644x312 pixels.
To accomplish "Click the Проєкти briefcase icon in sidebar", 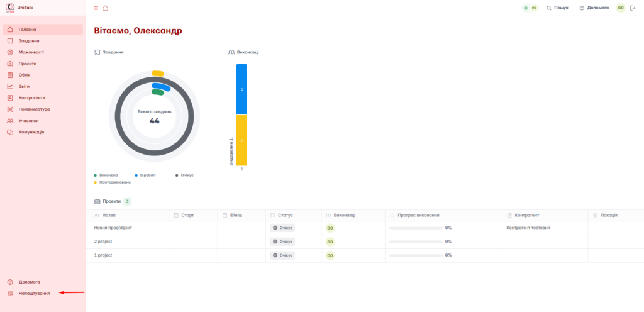I will click(x=10, y=64).
